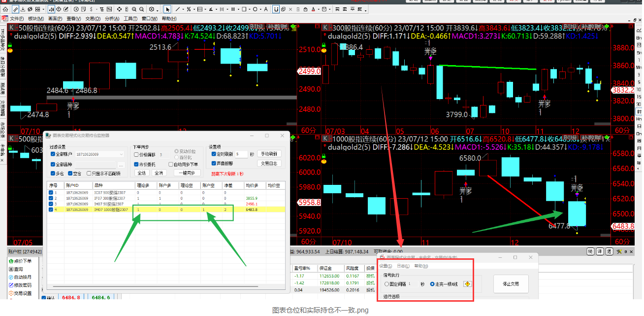The width and height of the screenshot is (644, 316).
Task: Click the K icon on 50股指连续 chart
Action: (x=11, y=28)
